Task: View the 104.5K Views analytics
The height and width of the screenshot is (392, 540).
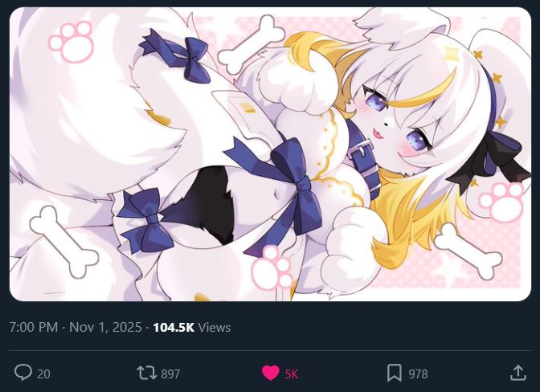Action: click(x=192, y=327)
